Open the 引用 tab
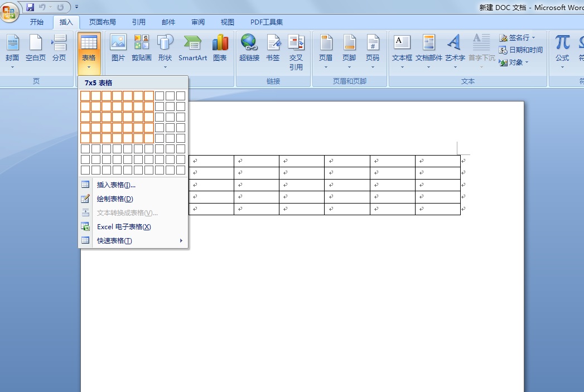 [x=138, y=22]
